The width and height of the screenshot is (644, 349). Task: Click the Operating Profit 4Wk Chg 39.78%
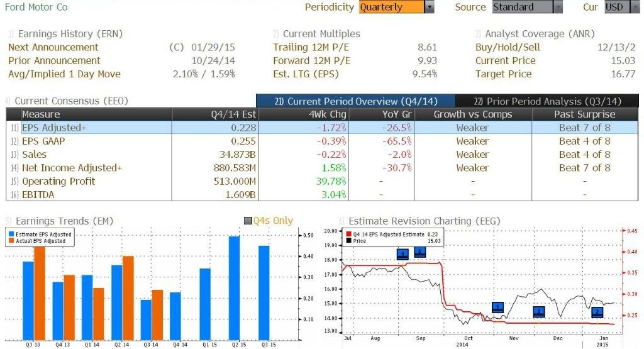(x=331, y=181)
